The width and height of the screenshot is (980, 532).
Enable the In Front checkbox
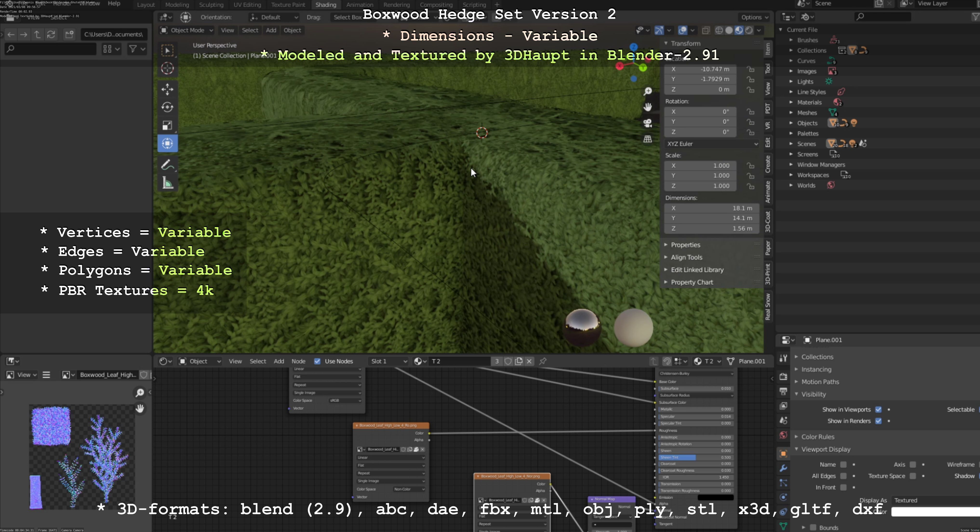coord(843,487)
